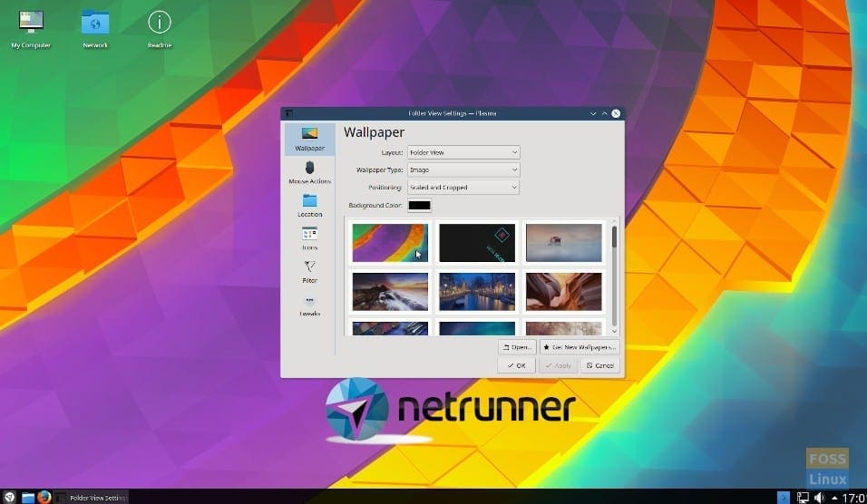
Task: Click the blue tray icon beside network
Action: click(784, 498)
